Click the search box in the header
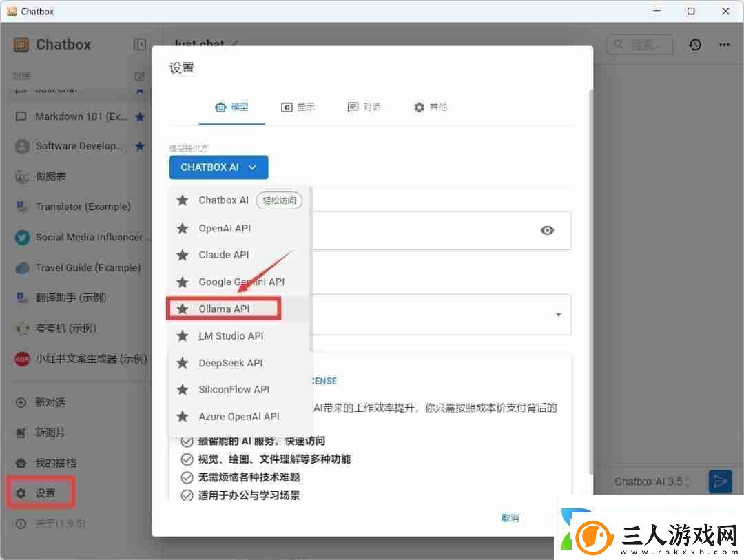Image resolution: width=744 pixels, height=560 pixels. (640, 45)
